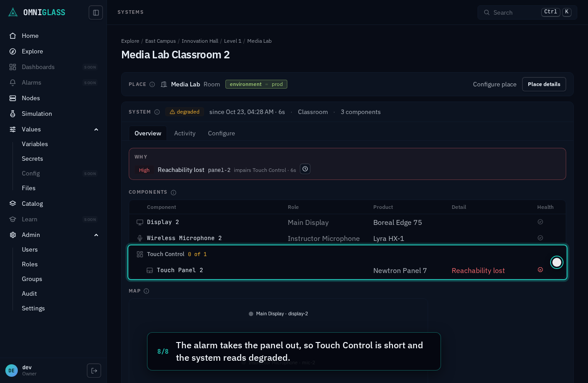
Task: Navigate to Level 1 breadcrumb
Action: (x=233, y=41)
